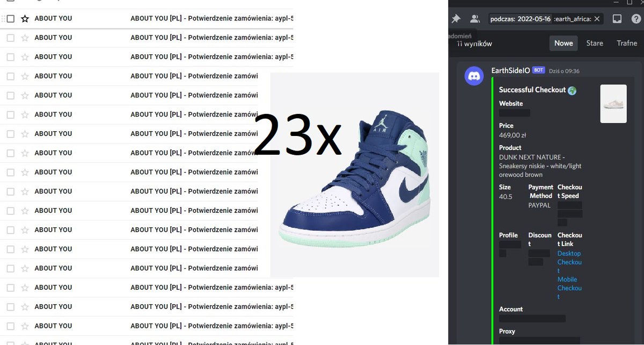Image resolution: width=644 pixels, height=345 pixels.
Task: Click the PAYPAL payment method value
Action: click(x=539, y=205)
